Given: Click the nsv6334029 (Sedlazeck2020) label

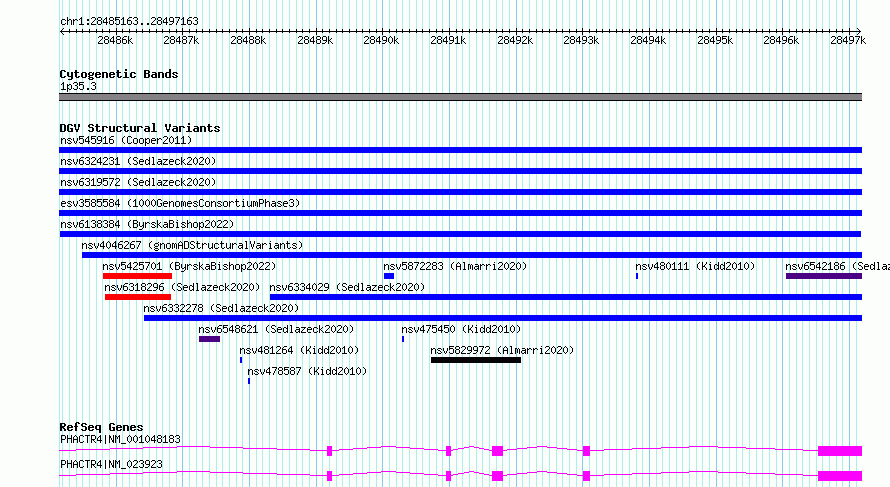Looking at the screenshot, I should (347, 287).
